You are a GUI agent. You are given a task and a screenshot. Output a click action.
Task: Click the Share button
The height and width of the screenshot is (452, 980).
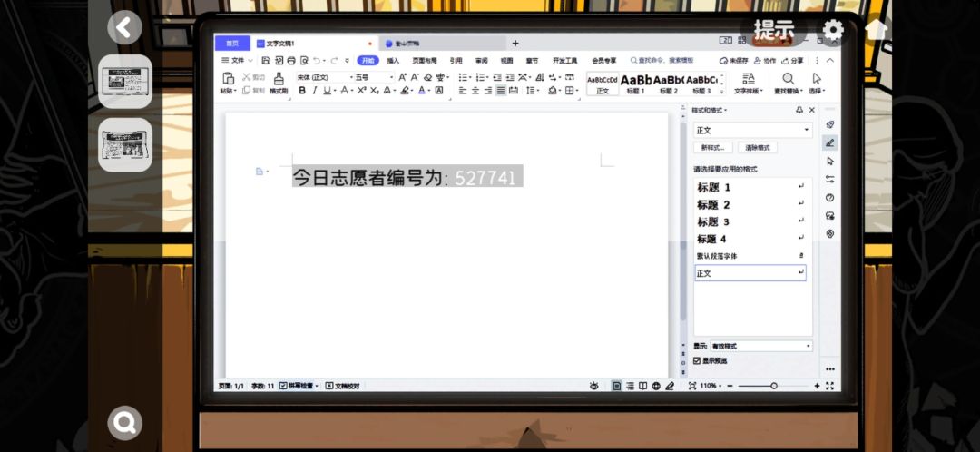click(x=792, y=61)
